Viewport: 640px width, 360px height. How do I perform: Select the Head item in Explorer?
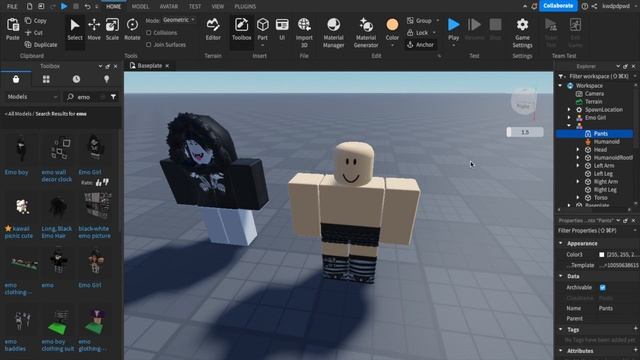coord(600,150)
